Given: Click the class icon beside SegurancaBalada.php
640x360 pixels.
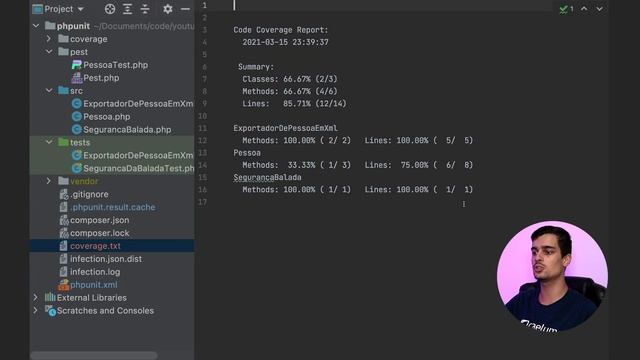Looking at the screenshot, I should (76, 130).
